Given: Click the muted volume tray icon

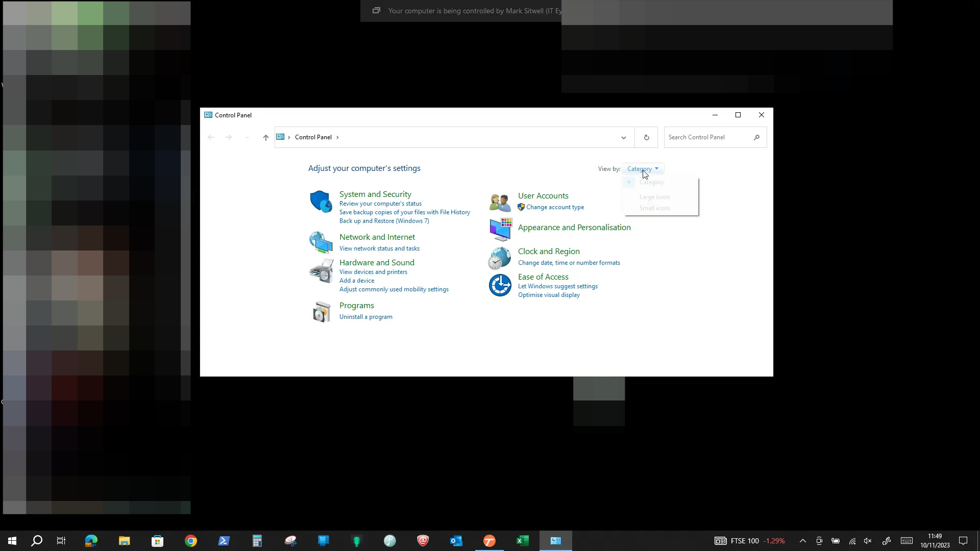Looking at the screenshot, I should click(x=868, y=541).
